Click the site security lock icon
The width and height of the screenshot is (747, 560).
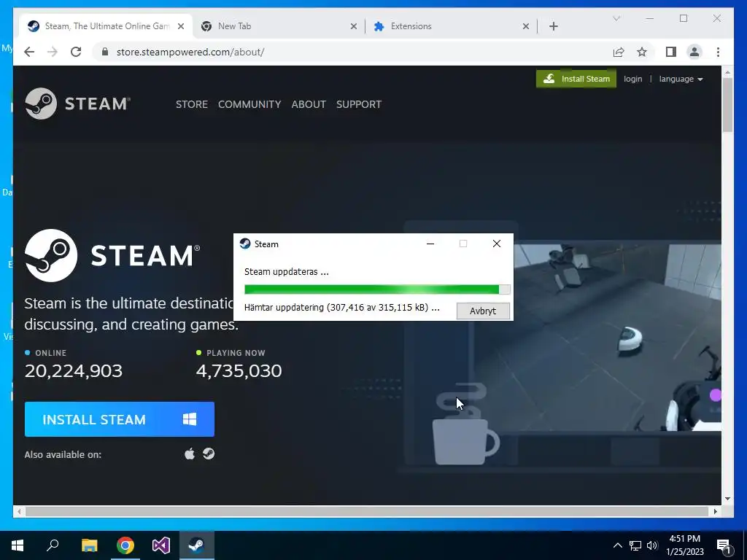105,52
